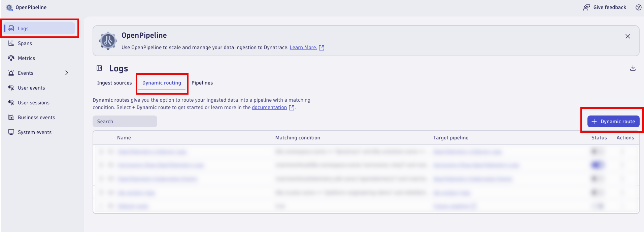Select the Dynamic routing tab

pos(162,83)
